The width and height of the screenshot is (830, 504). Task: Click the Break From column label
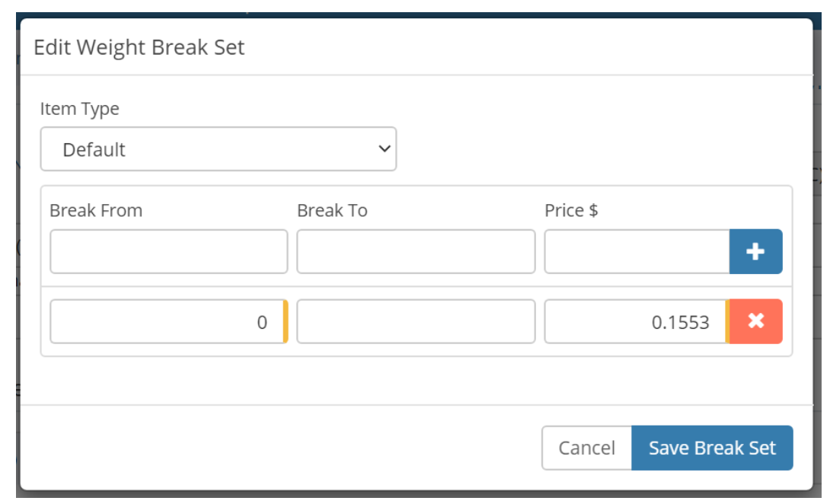coord(96,211)
